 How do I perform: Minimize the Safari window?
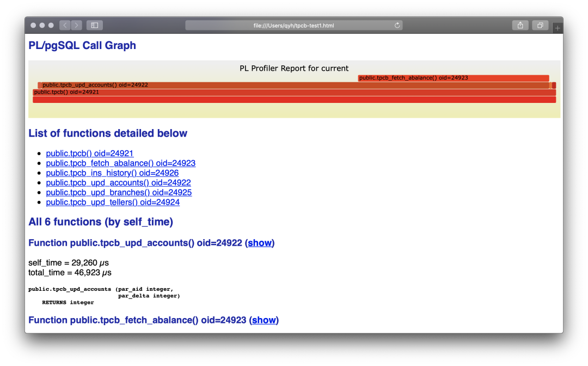(x=42, y=25)
